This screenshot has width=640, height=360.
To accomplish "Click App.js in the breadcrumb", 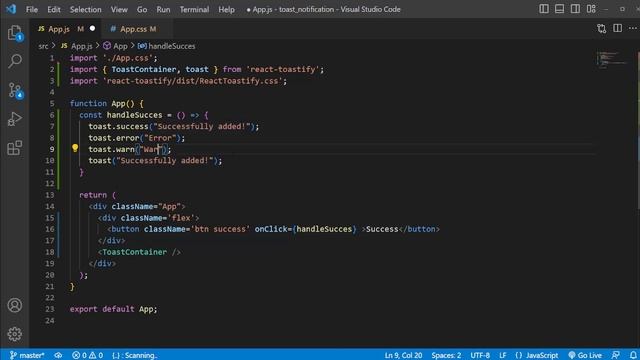I will point(81,46).
